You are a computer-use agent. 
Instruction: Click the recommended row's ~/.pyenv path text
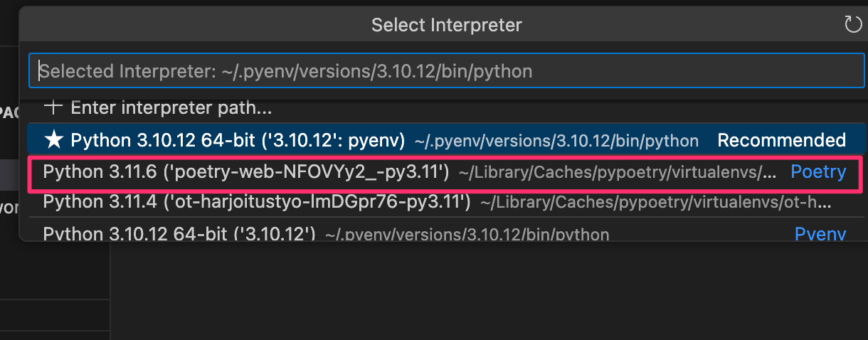pyautogui.click(x=556, y=141)
